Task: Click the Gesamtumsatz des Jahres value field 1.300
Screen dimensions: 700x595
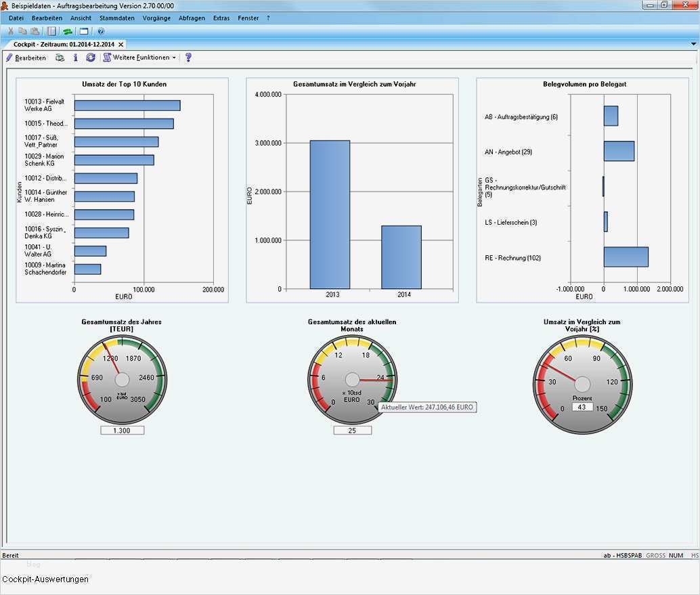Action: tap(123, 431)
